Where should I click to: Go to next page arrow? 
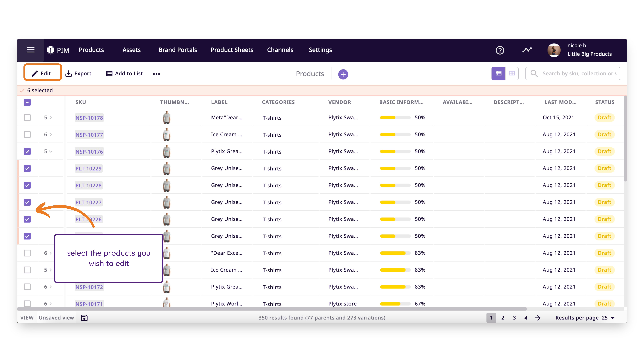point(538,318)
